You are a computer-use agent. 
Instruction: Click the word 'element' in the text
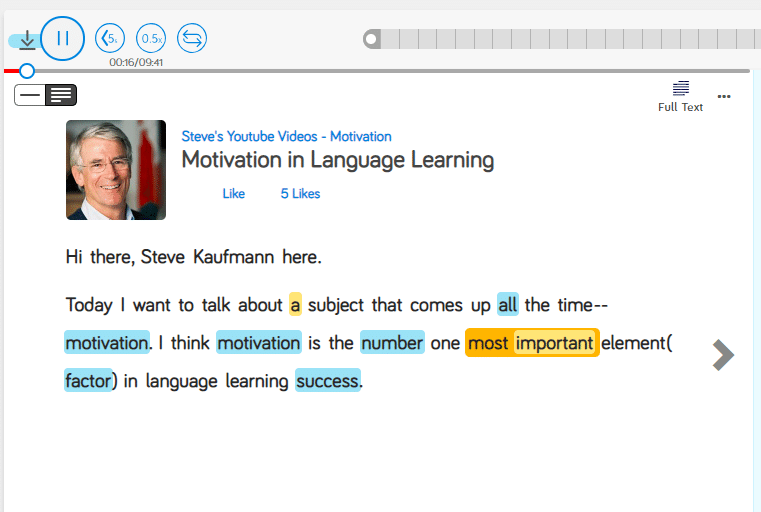[633, 343]
